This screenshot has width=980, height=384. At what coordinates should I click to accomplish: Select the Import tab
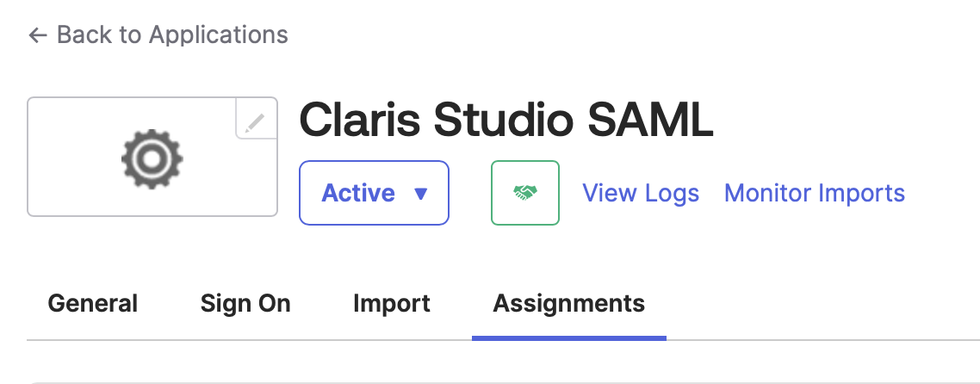(x=392, y=303)
